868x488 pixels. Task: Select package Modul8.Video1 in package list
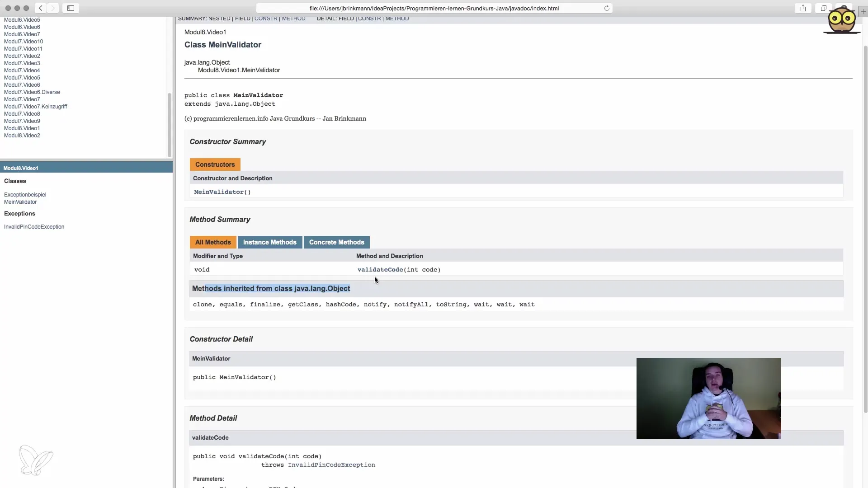click(22, 128)
